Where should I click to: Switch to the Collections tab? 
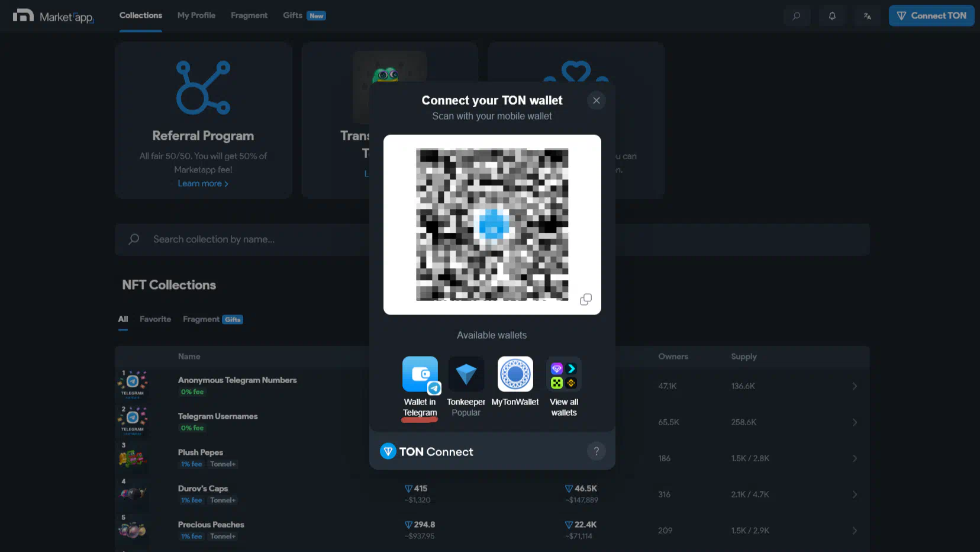click(141, 15)
